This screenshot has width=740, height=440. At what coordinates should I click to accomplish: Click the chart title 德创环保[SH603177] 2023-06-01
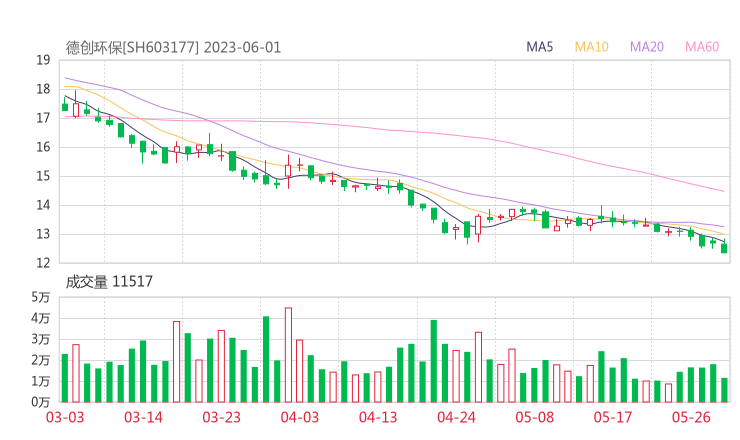[173, 48]
